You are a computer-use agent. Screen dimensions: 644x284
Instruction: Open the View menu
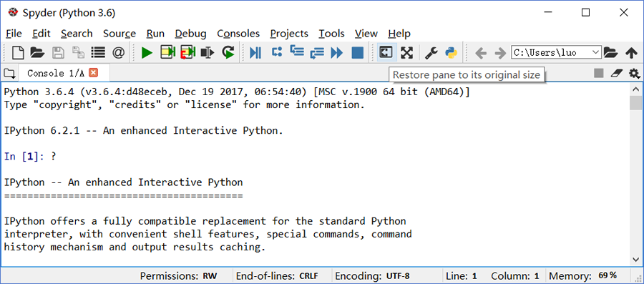pos(366,34)
